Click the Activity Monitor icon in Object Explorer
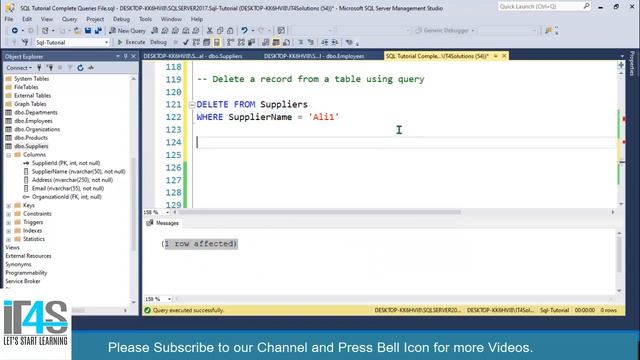640x360 pixels. [x=91, y=68]
